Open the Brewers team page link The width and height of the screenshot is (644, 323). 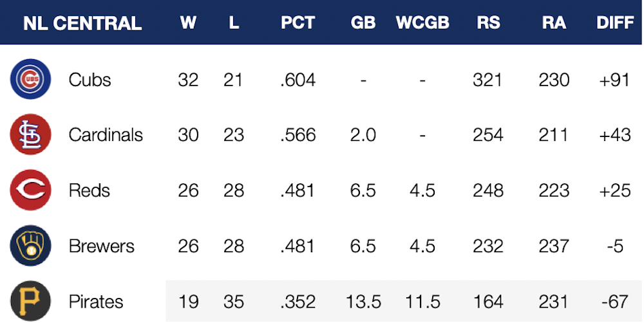click(102, 246)
